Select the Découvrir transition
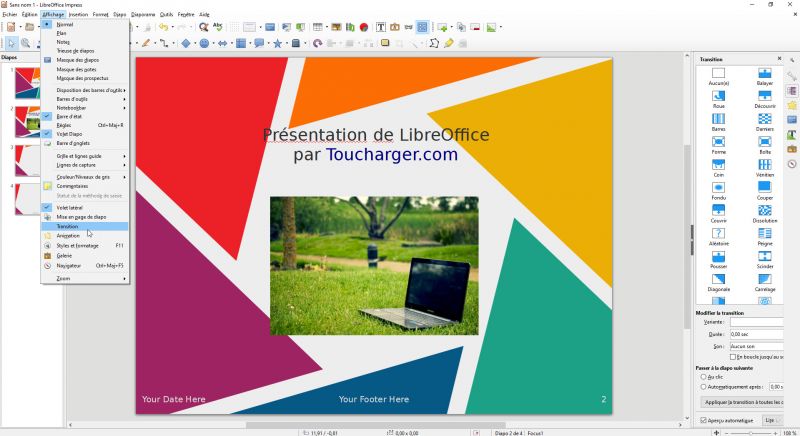Screen dimensions: 800x436 (x=764, y=98)
